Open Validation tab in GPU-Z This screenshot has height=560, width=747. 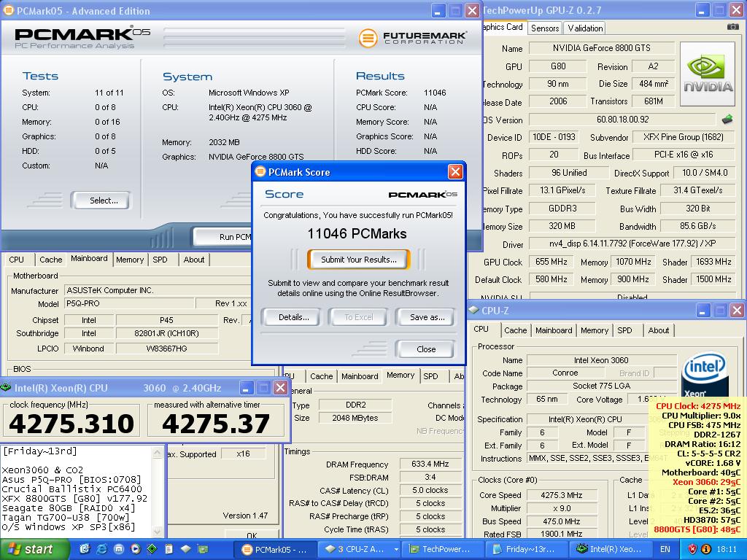[x=585, y=28]
